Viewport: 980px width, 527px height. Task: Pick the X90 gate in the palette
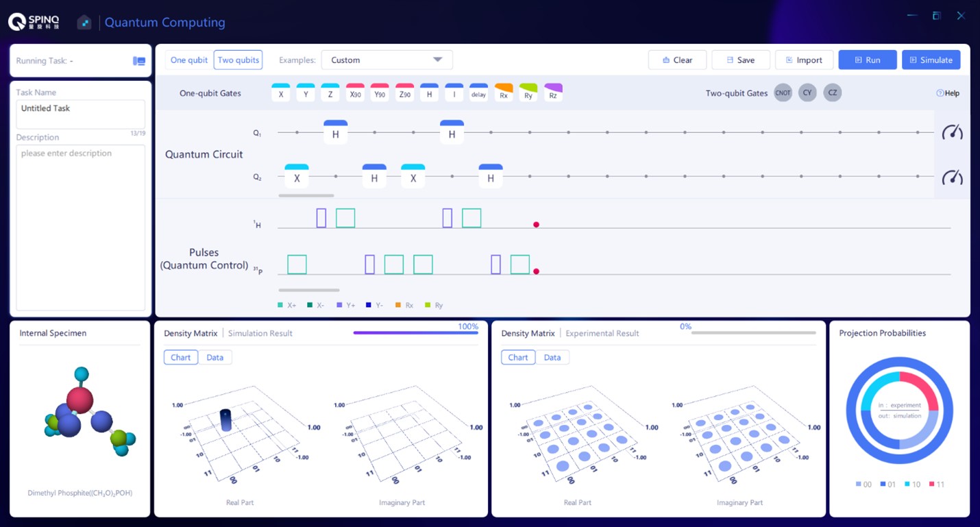[x=355, y=93]
